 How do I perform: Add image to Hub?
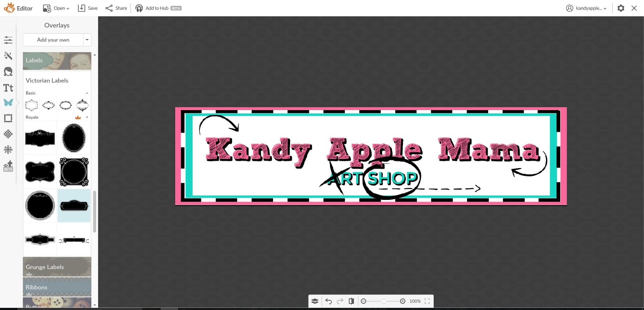[158, 8]
